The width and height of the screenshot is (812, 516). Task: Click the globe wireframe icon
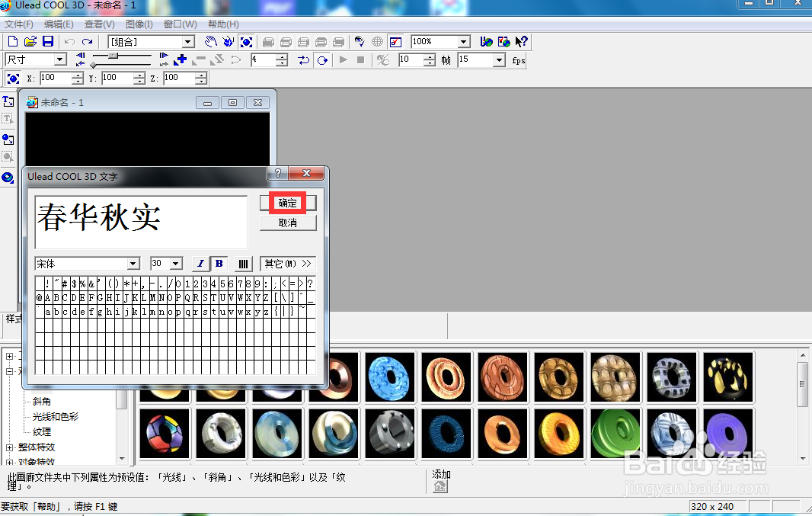(x=378, y=41)
